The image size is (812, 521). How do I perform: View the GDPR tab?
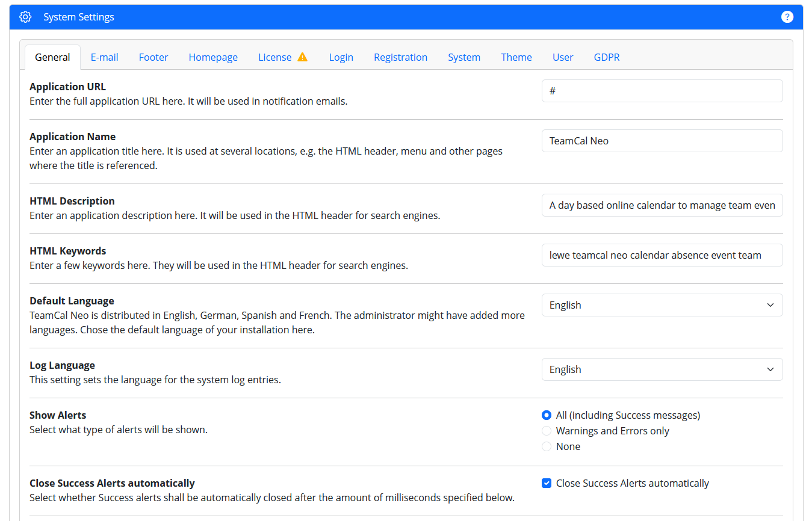606,57
